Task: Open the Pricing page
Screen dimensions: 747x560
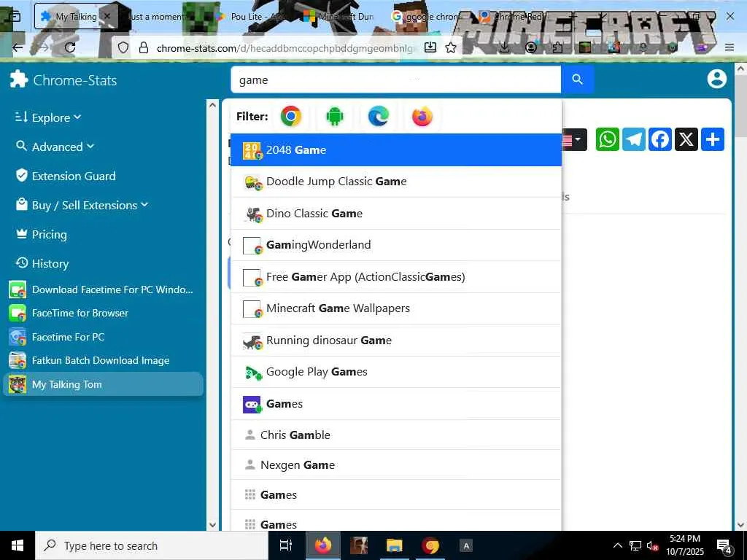Action: point(41,234)
